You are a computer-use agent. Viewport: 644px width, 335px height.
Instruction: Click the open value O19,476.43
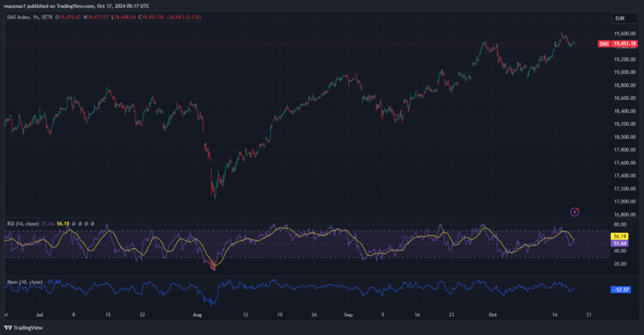tap(68, 17)
